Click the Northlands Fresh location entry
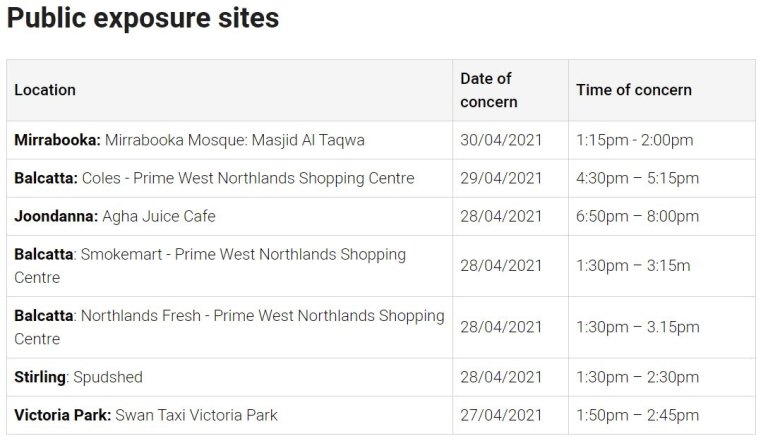 click(x=229, y=327)
